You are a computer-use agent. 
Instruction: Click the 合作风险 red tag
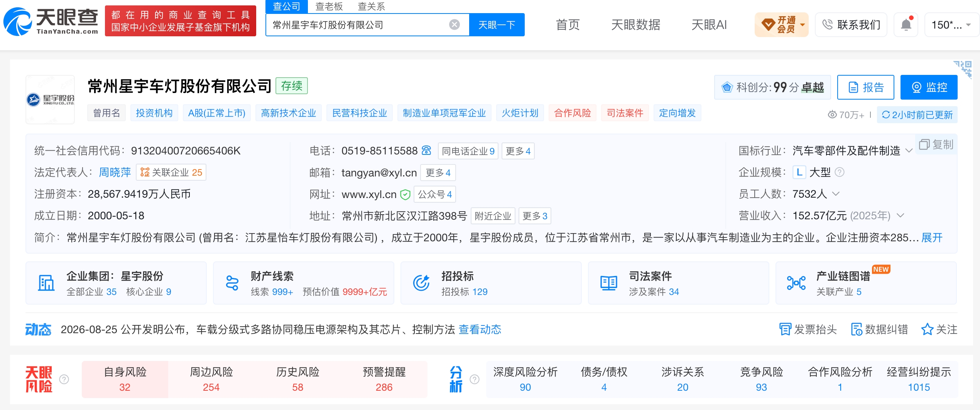[x=573, y=113]
